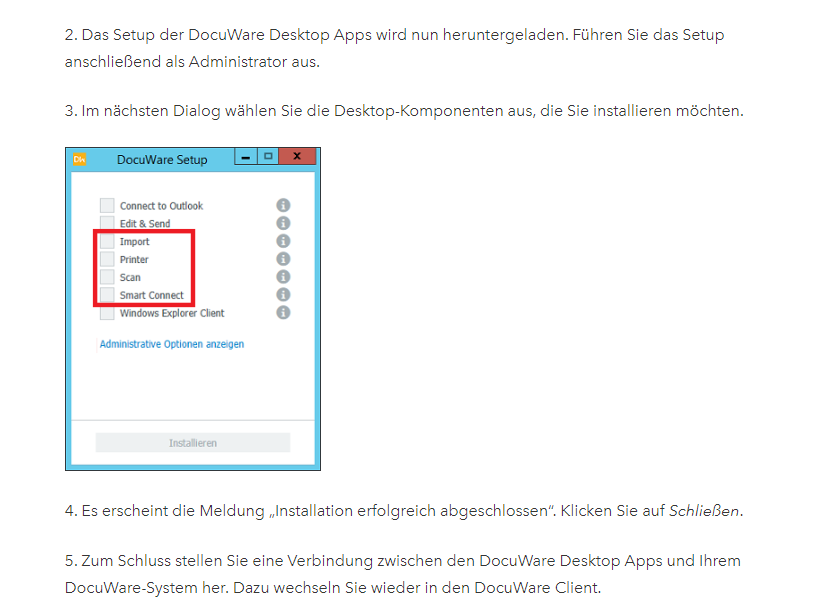Click the info icon beside Smart Connect

283,295
